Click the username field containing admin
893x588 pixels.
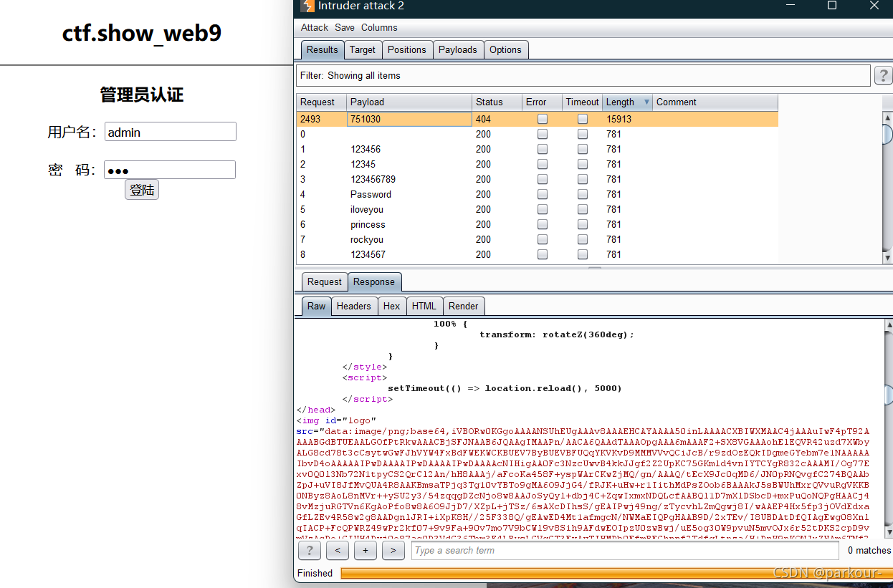[170, 132]
